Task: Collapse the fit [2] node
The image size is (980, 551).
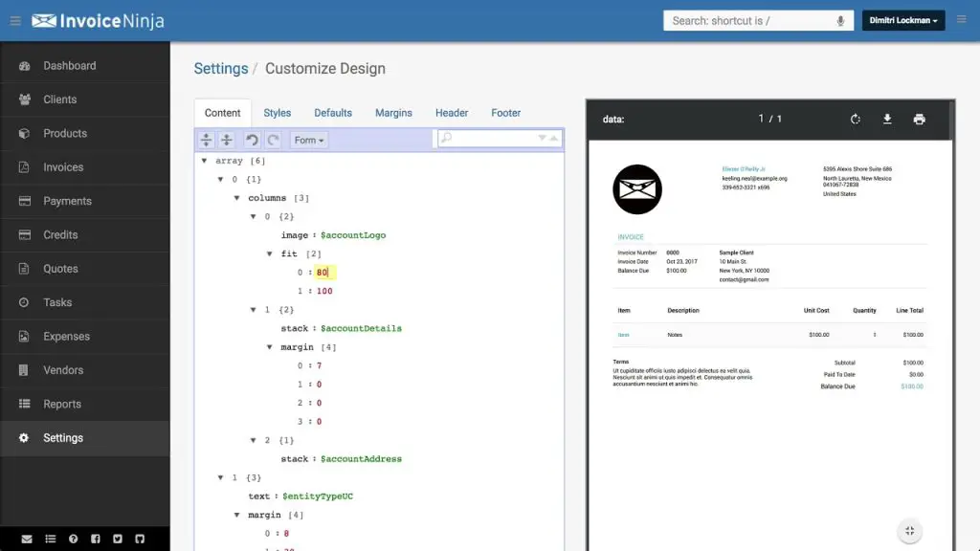Action: (269, 253)
